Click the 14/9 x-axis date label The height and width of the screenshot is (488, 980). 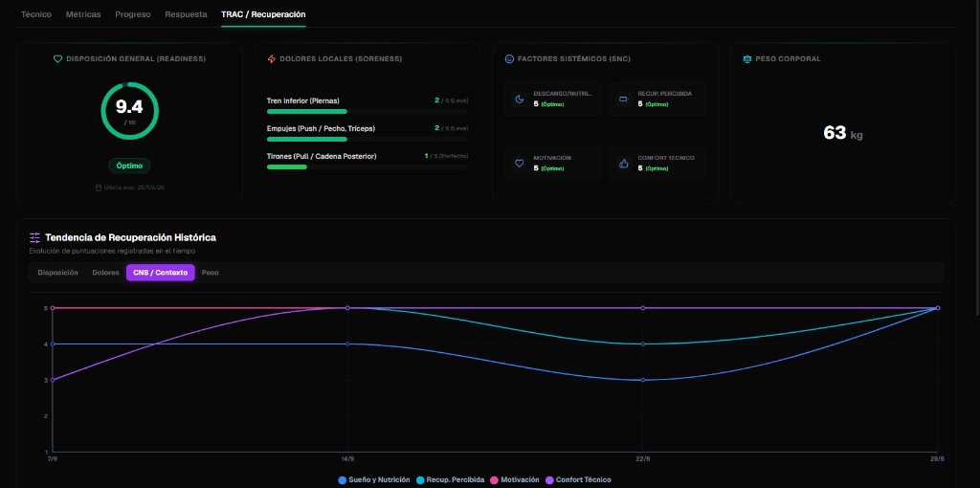[x=347, y=458]
